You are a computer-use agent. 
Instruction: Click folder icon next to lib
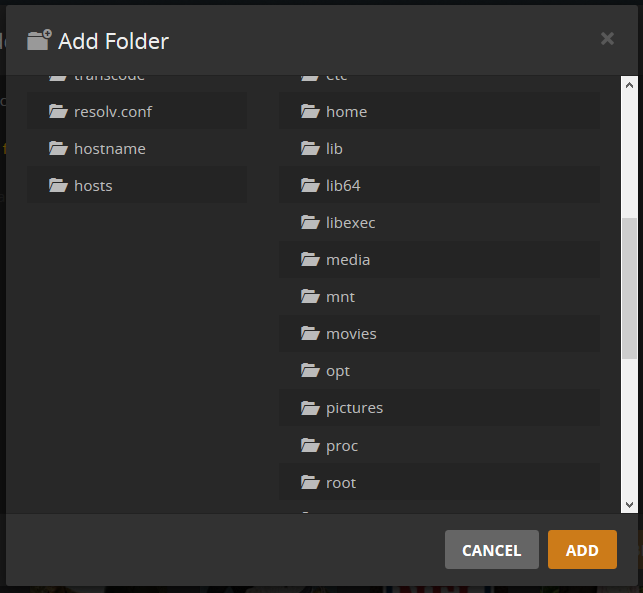[x=310, y=148]
